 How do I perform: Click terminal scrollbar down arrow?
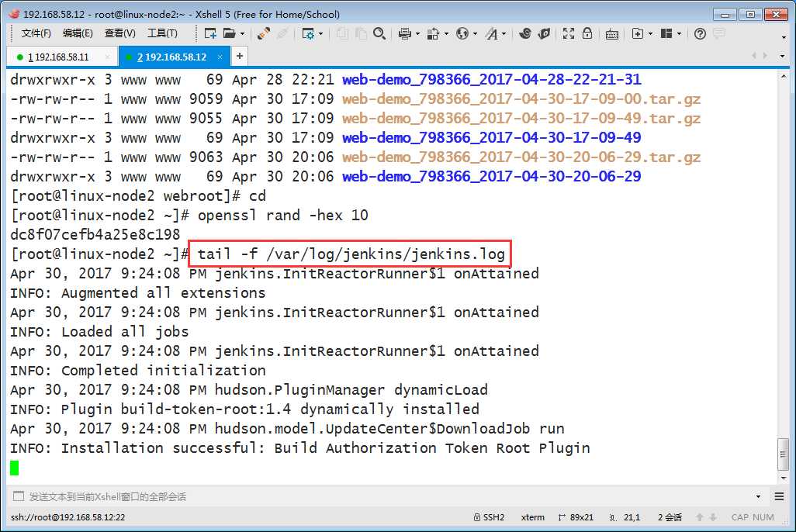pos(784,478)
